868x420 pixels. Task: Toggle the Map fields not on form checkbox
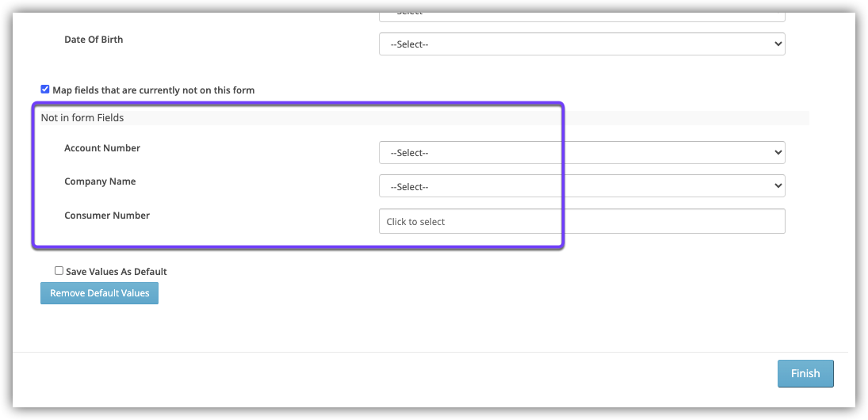pyautogui.click(x=45, y=90)
